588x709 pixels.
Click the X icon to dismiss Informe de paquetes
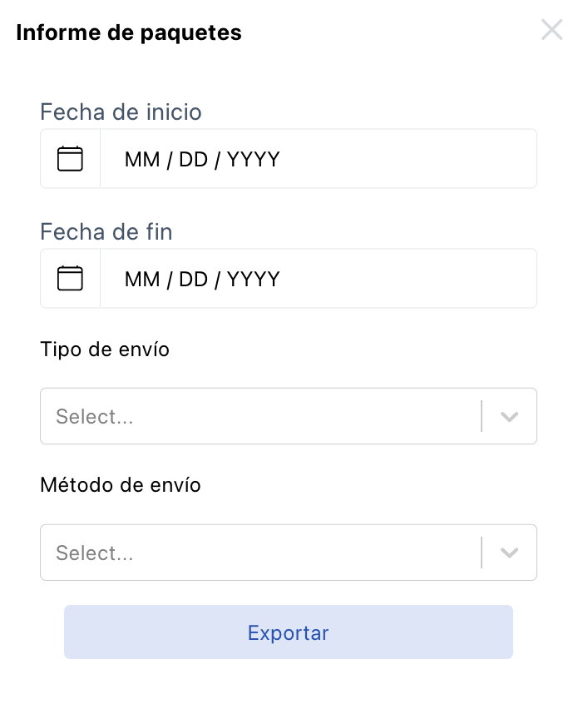click(551, 30)
